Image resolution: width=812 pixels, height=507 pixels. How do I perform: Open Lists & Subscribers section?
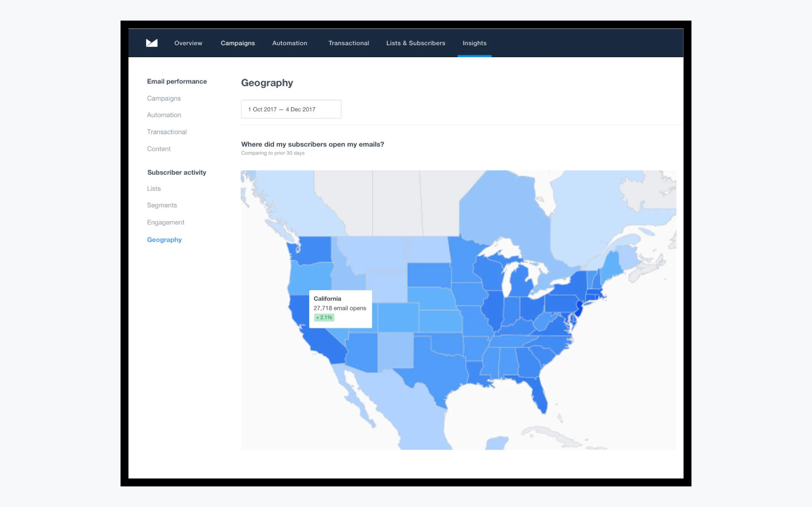(416, 43)
